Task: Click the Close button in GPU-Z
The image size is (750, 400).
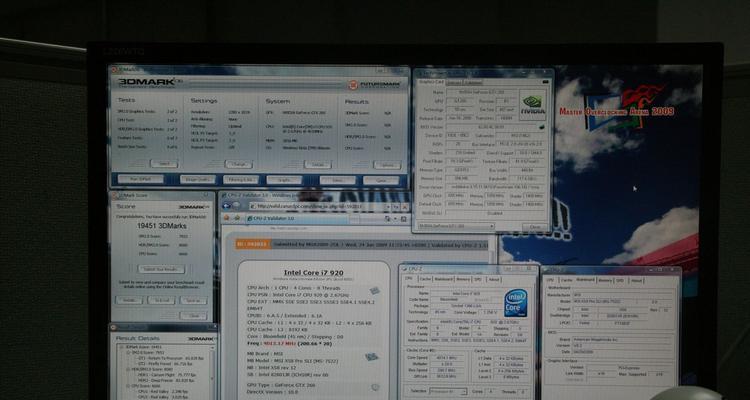Action: (536, 227)
